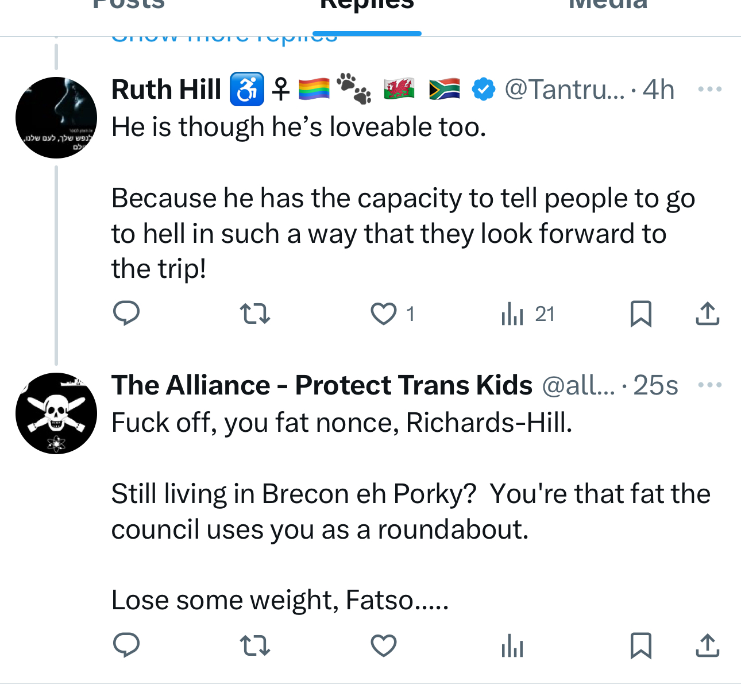Like Ruth Hill's post
Viewport: 741px width, 700px height.
tap(384, 314)
